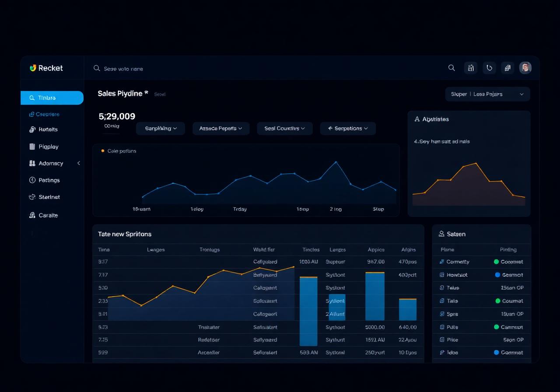Click the Pulls row icon
Viewport: 560px width, 392px height.
(x=442, y=327)
